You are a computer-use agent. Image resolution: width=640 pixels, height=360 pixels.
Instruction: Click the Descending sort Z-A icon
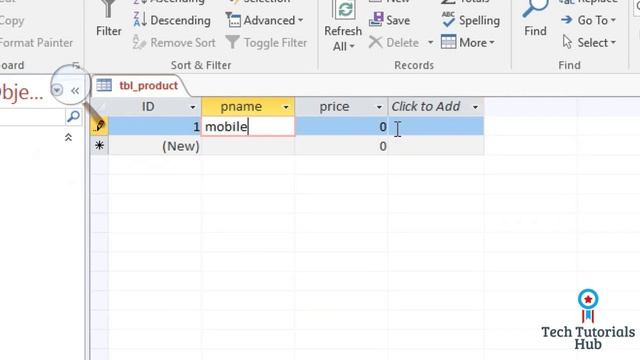(140, 20)
